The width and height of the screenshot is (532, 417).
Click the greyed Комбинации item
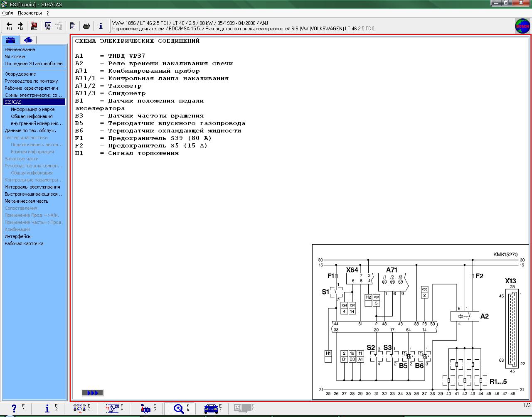(17, 229)
